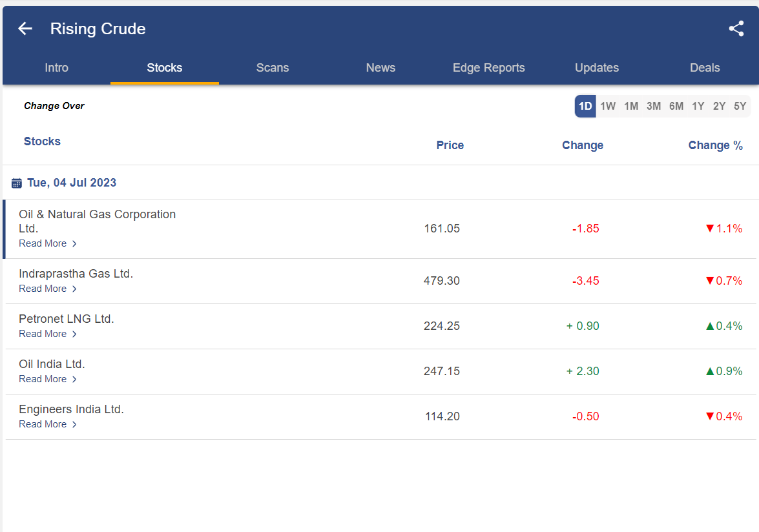This screenshot has width=759, height=532.
Task: Click the Rising Crude page title
Action: click(x=98, y=28)
